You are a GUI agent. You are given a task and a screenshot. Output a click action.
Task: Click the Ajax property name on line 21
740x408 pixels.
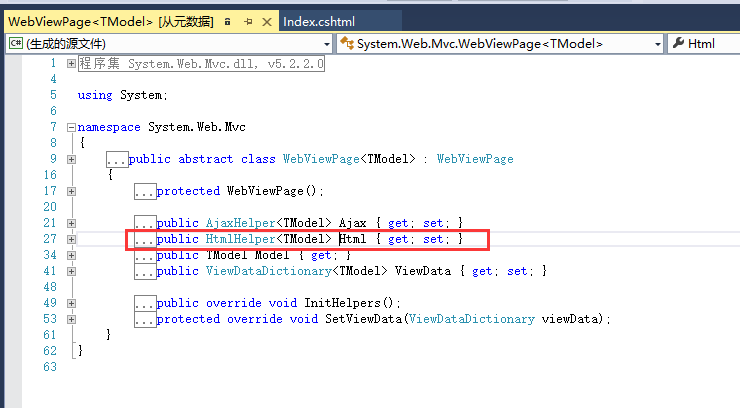(353, 223)
